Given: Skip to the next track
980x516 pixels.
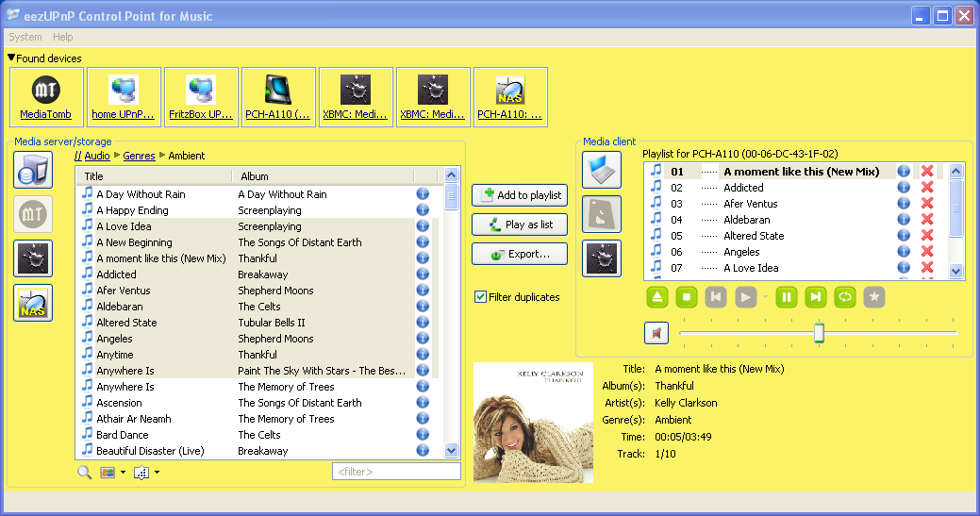Looking at the screenshot, I should tap(816, 297).
